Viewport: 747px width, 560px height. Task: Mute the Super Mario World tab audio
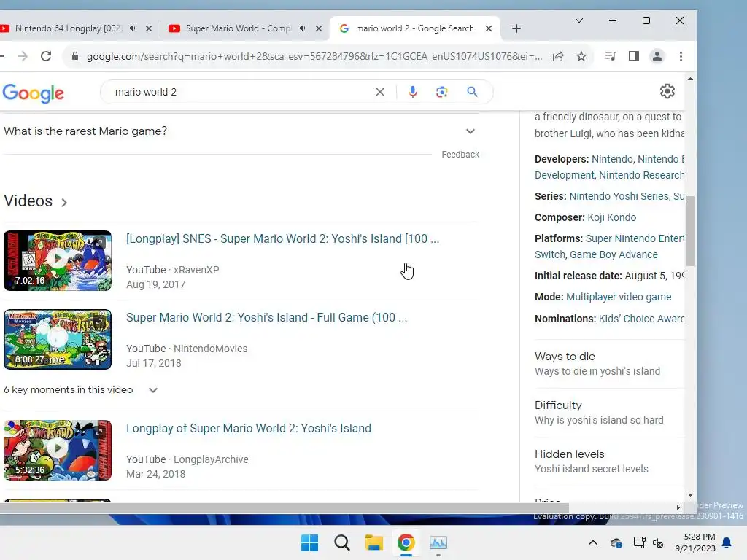303,28
